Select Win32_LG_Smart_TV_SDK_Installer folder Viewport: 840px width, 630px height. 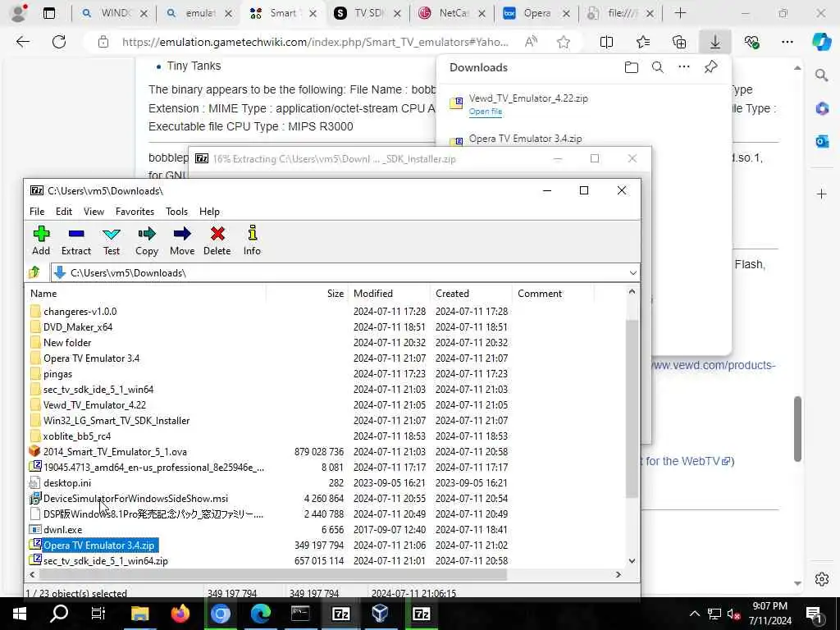[x=116, y=420]
